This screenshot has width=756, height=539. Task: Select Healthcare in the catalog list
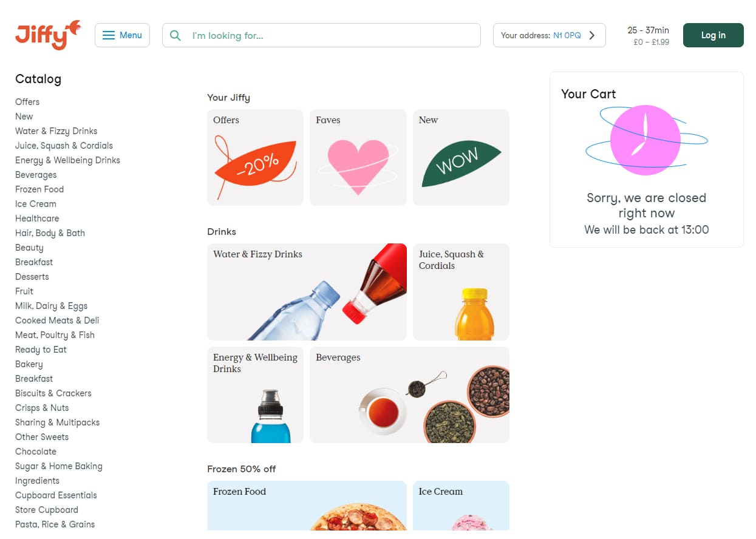coord(37,219)
